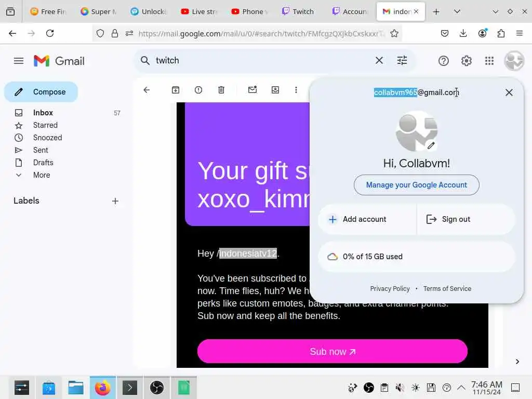Report this email as spam
Image resolution: width=532 pixels, height=399 pixels.
pyautogui.click(x=198, y=90)
